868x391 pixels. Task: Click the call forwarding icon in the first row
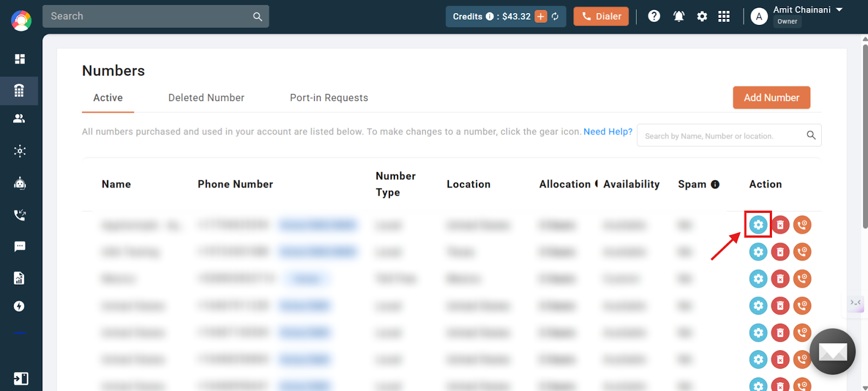(x=802, y=224)
